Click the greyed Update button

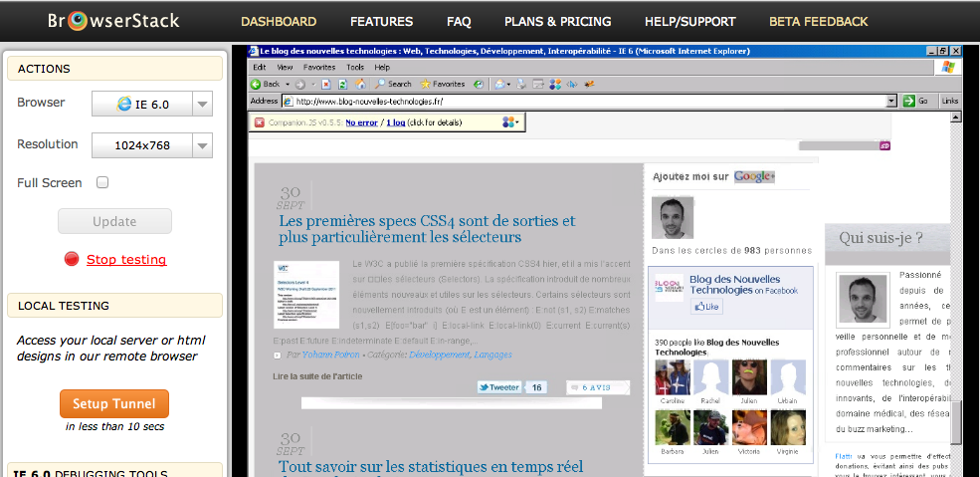click(114, 221)
